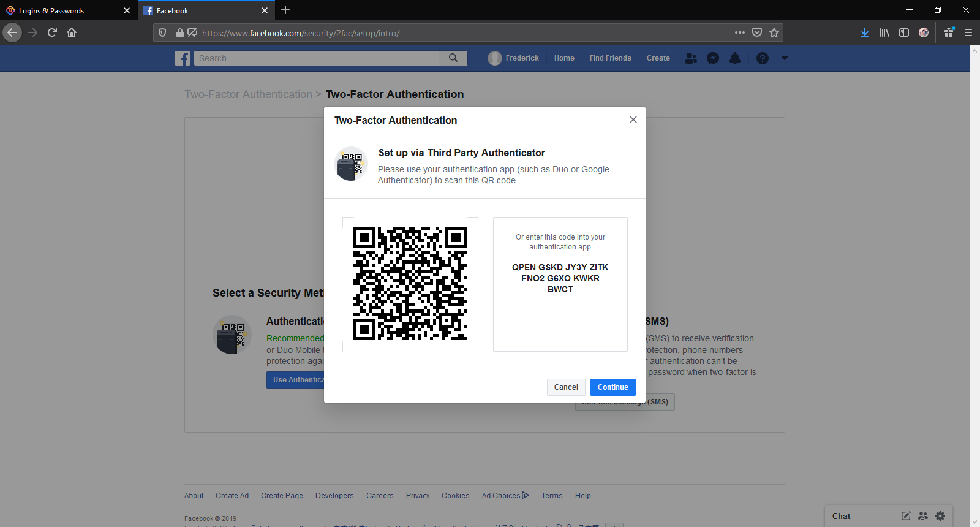Image resolution: width=980 pixels, height=527 pixels.
Task: Open the extensions gift icon
Action: [949, 32]
